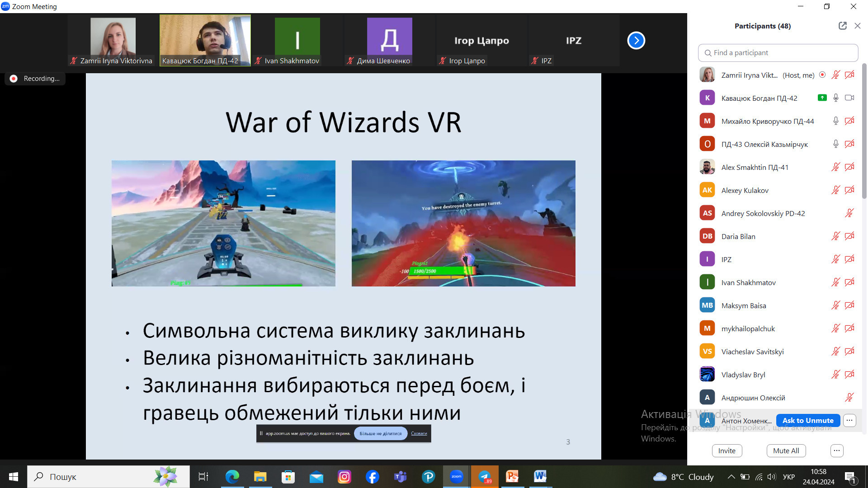Click the Mute All button
This screenshot has width=868, height=488.
(x=786, y=451)
